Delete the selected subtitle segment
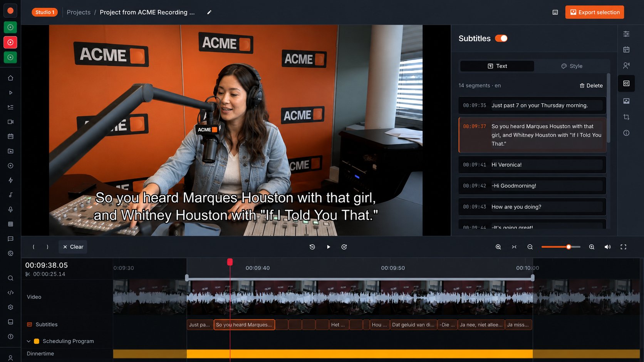This screenshot has height=362, width=644. pyautogui.click(x=591, y=86)
